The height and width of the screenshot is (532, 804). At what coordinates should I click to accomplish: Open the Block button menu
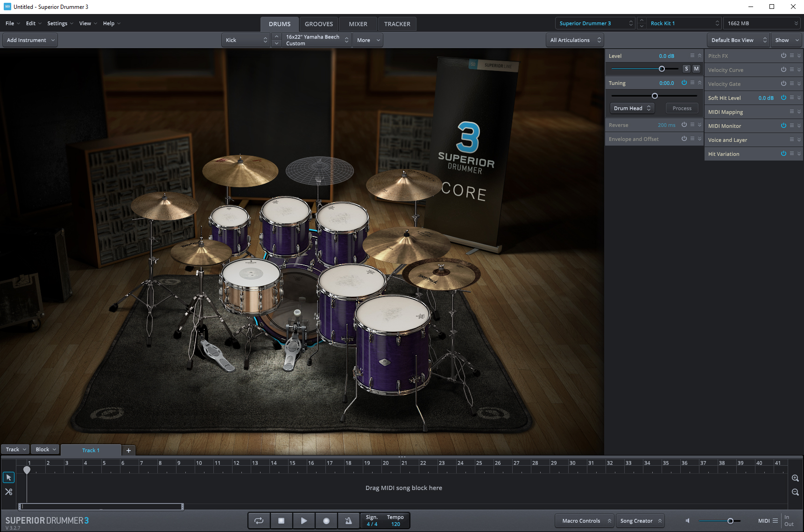[x=45, y=449]
